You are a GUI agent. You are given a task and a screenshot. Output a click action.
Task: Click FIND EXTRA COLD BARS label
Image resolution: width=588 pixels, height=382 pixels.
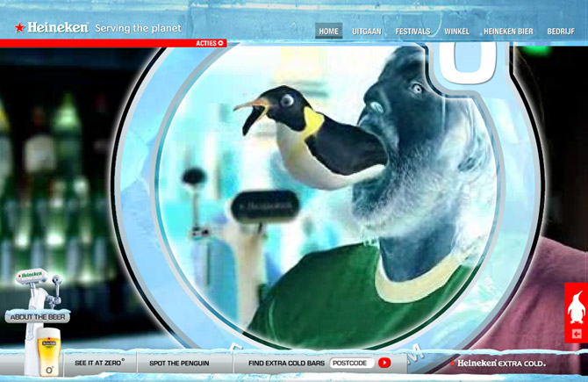[286, 363]
